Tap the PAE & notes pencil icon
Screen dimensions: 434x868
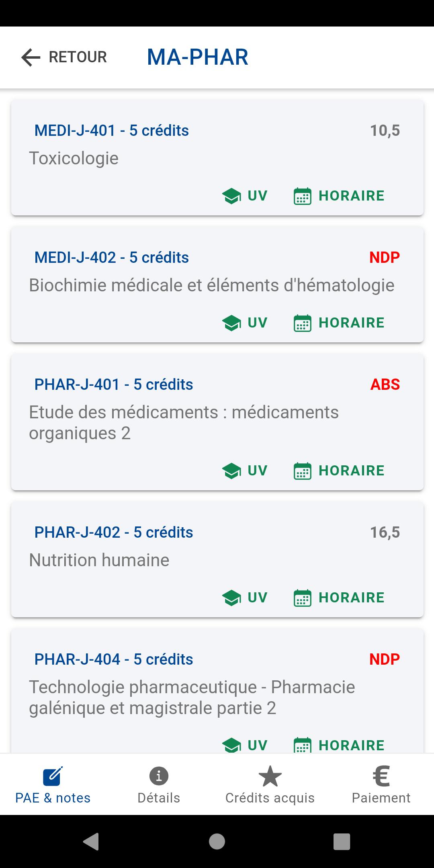[x=53, y=776]
